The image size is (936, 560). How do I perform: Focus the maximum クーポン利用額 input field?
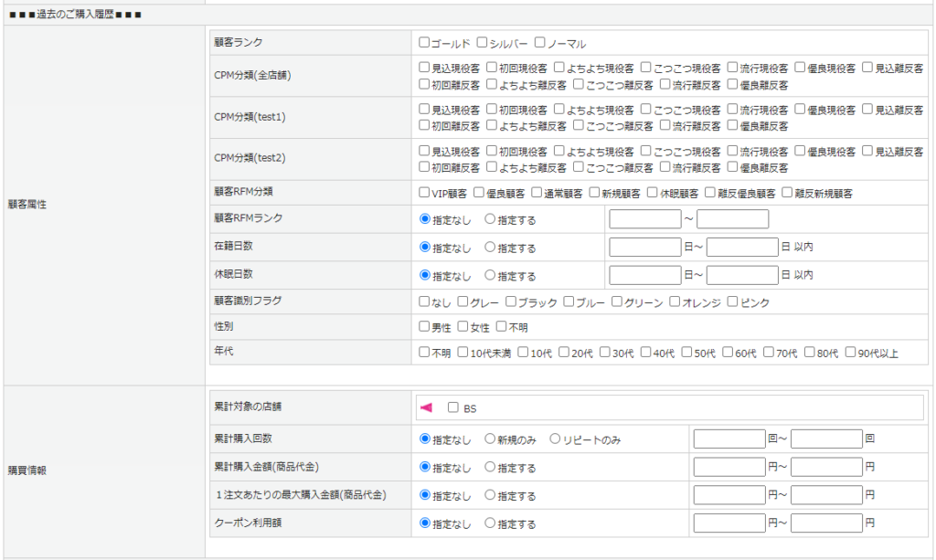[826, 523]
